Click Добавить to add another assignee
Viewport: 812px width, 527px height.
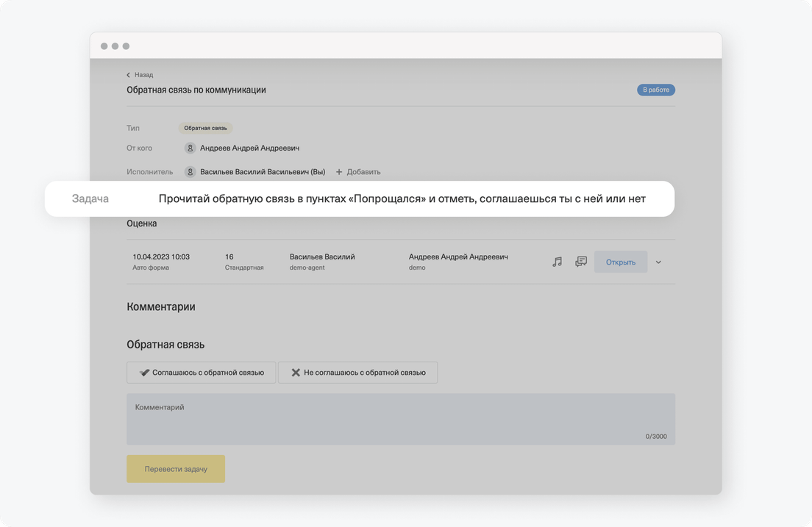[x=363, y=172]
